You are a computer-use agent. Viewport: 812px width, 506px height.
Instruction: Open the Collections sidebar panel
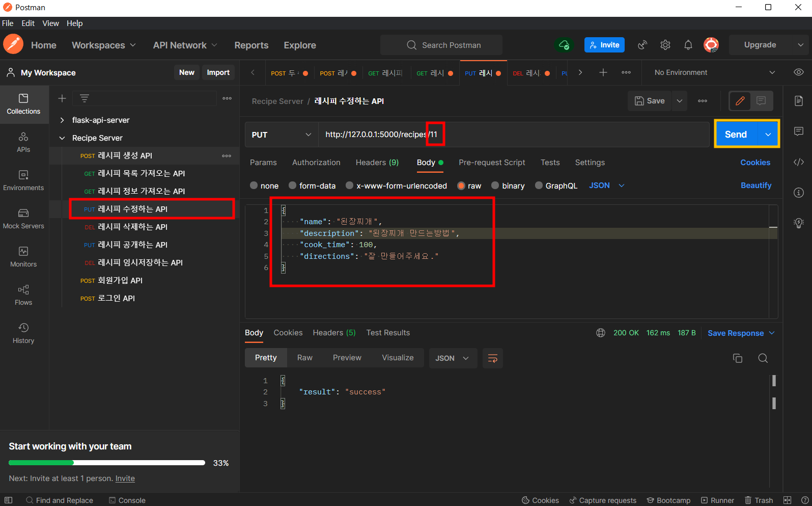pos(23,104)
